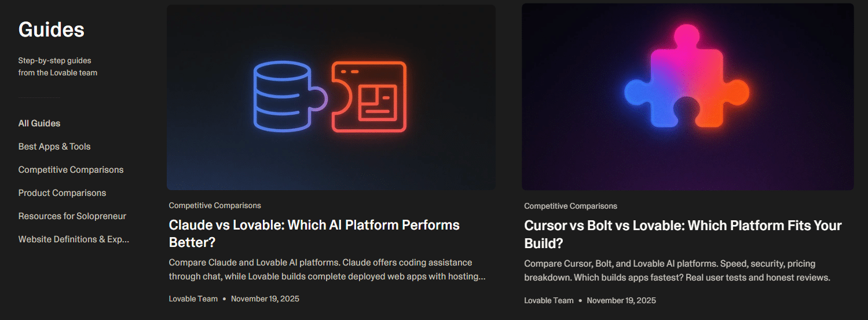Go to Product Comparisons category
868x320 pixels.
tap(62, 193)
